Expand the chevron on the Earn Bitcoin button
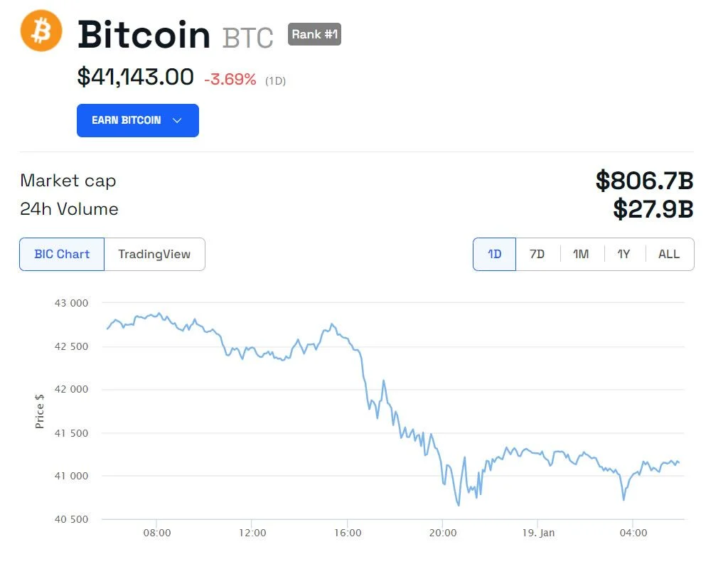728x569 pixels. tap(177, 120)
